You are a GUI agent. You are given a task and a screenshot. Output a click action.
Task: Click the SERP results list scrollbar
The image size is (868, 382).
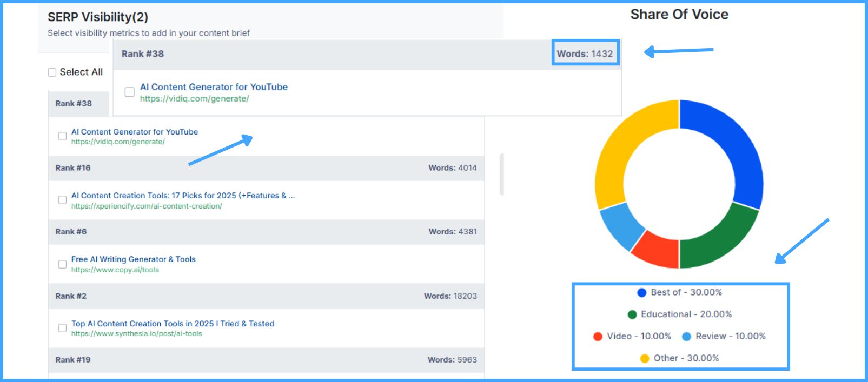tap(502, 174)
